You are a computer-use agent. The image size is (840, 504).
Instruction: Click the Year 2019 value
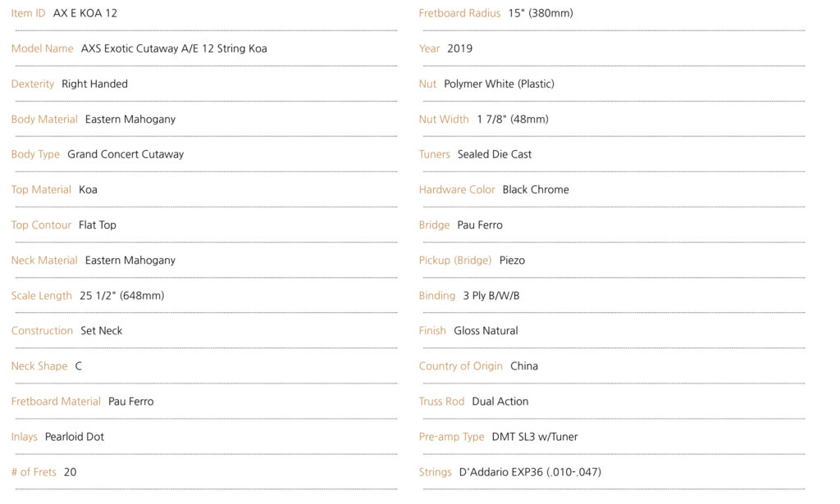(459, 48)
